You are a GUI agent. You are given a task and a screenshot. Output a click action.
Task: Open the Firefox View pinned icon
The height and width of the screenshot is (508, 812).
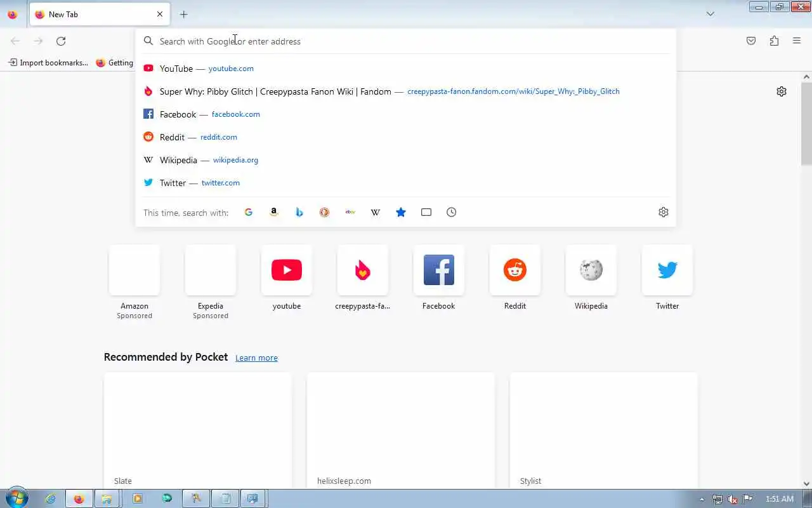click(x=12, y=14)
